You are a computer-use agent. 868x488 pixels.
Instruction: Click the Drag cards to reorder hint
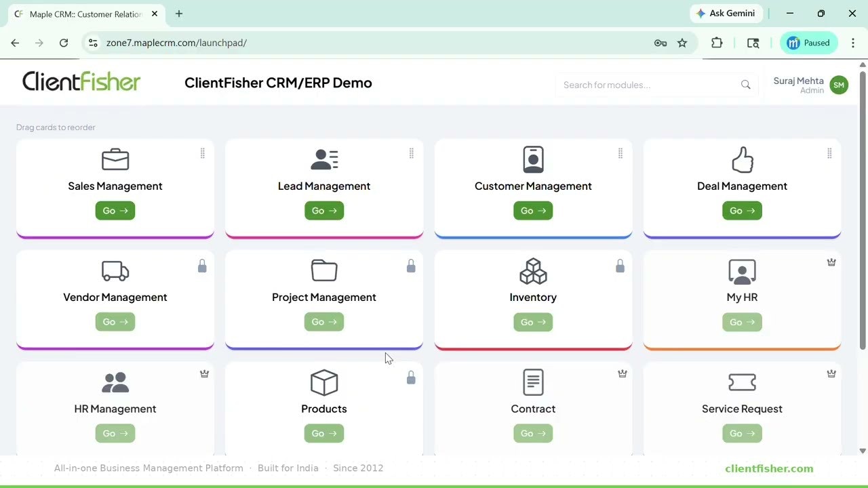click(x=56, y=127)
